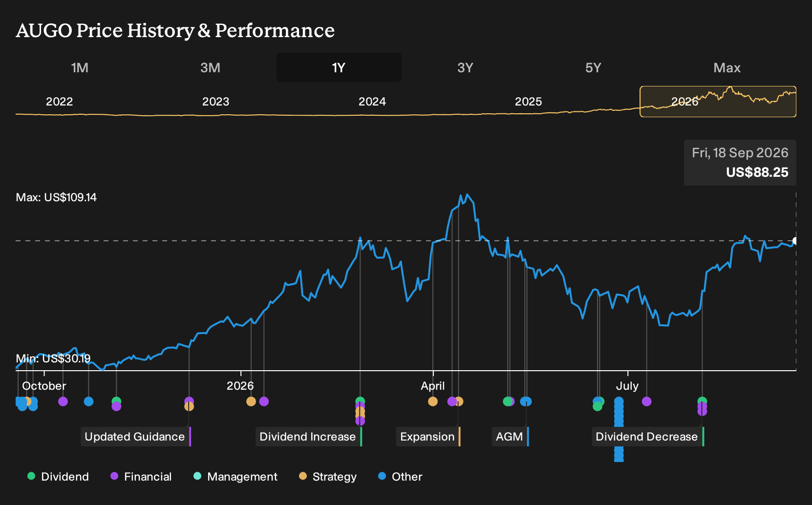Toggle the Strategy legend filter
Screen dimensions: 812x505
click(328, 477)
